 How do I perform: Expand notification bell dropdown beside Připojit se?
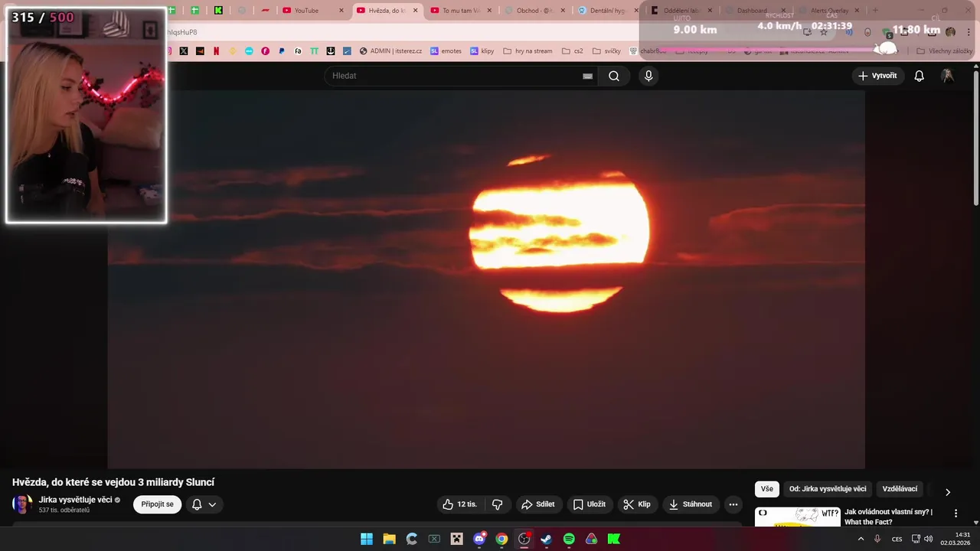click(204, 504)
